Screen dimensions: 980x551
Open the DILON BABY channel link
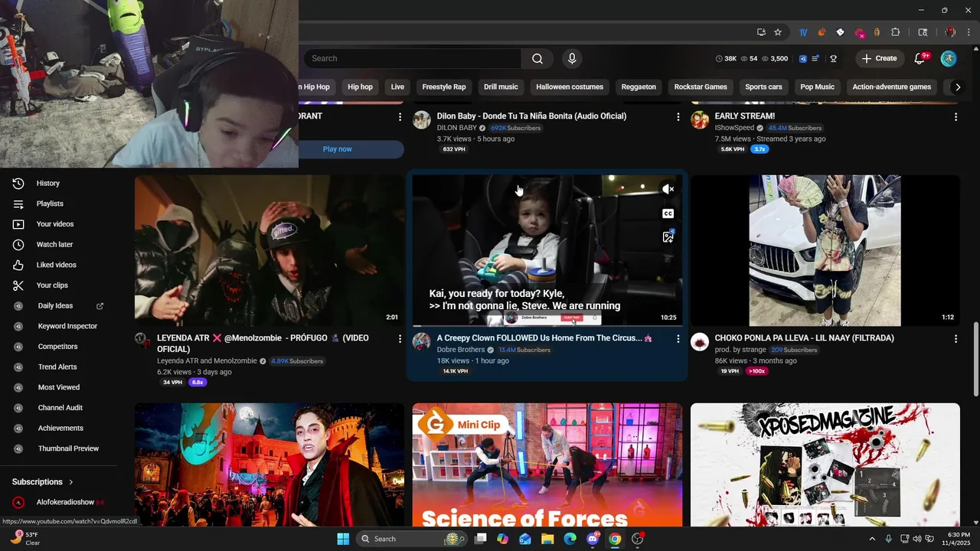point(457,128)
